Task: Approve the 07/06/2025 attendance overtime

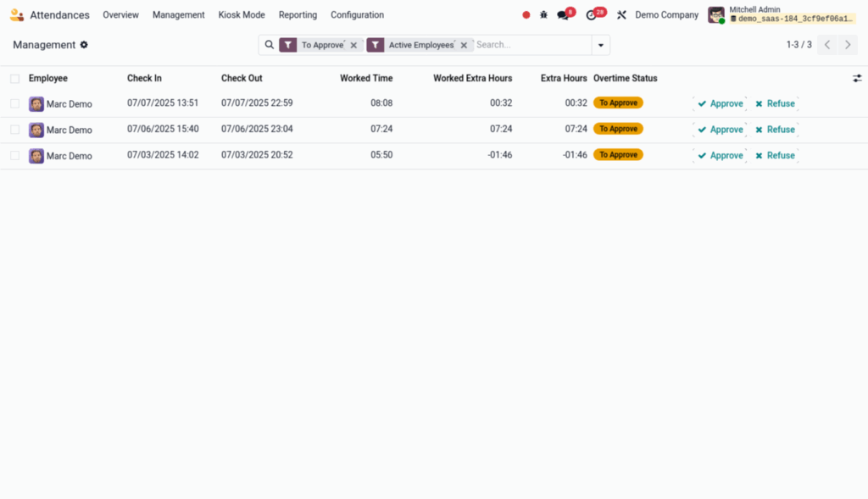Action: coord(720,130)
